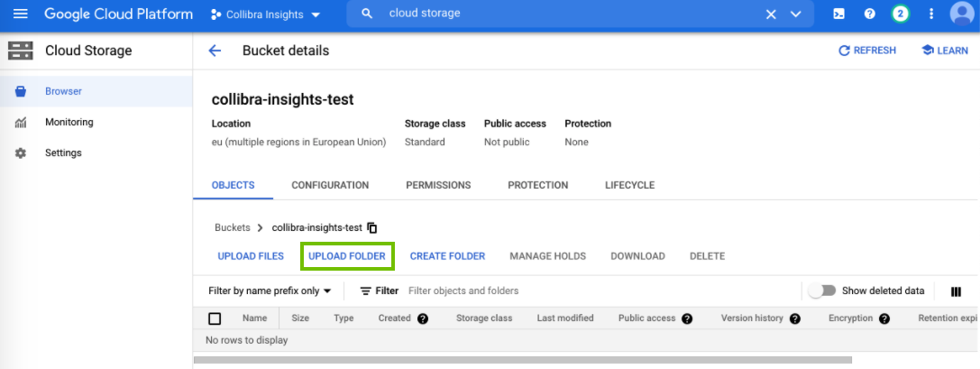Image resolution: width=980 pixels, height=369 pixels.
Task: Open column display options icon
Action: click(x=956, y=291)
